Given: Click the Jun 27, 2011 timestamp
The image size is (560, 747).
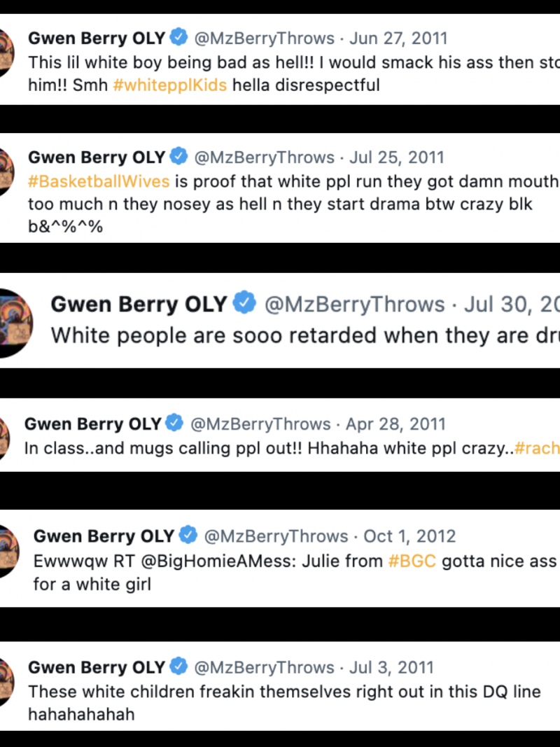Looking at the screenshot, I should [398, 38].
